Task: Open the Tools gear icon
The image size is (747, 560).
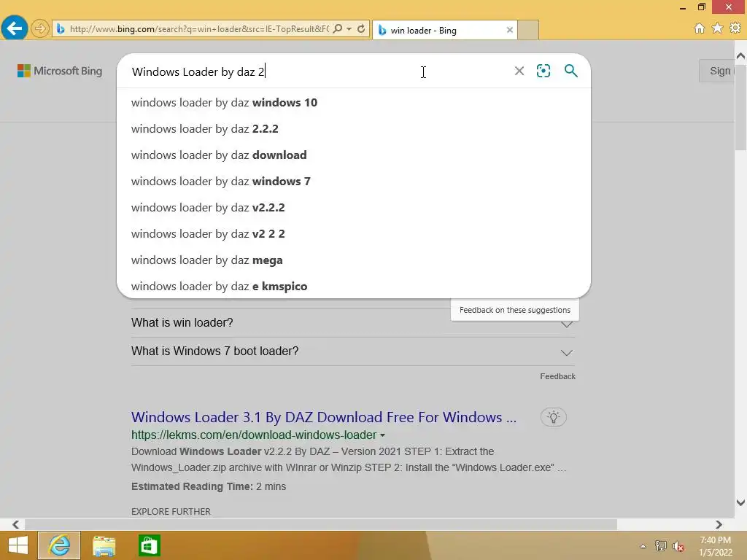Action: tap(735, 28)
